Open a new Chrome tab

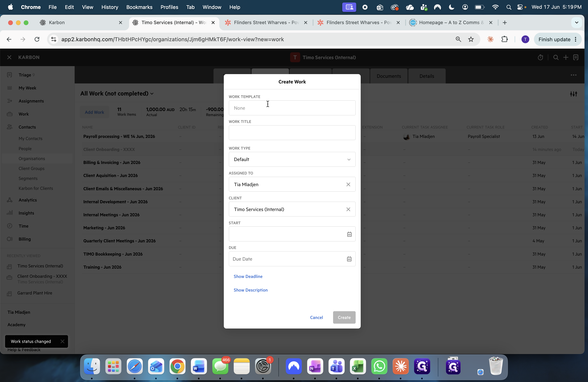point(505,23)
